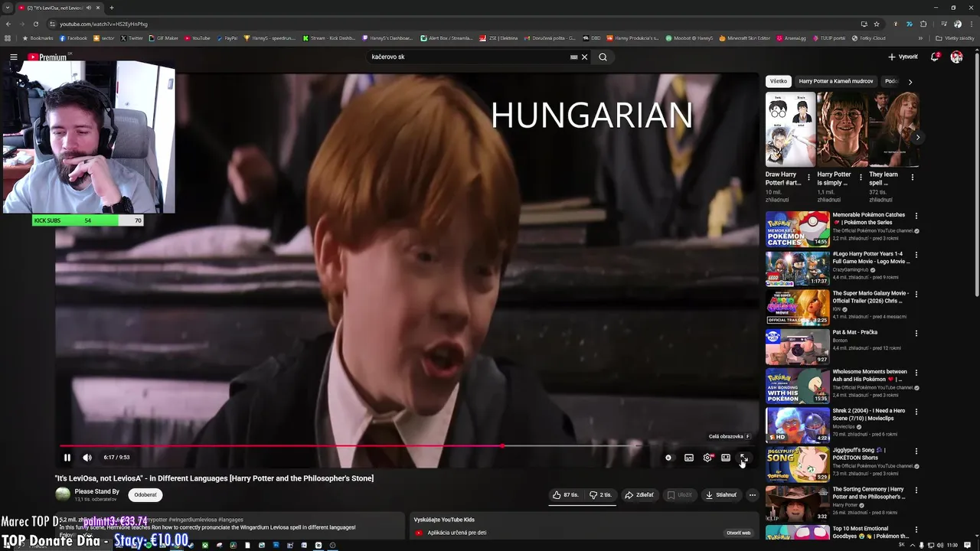The width and height of the screenshot is (980, 551).
Task: Open options for 'They learn spell' short
Action: point(912,178)
